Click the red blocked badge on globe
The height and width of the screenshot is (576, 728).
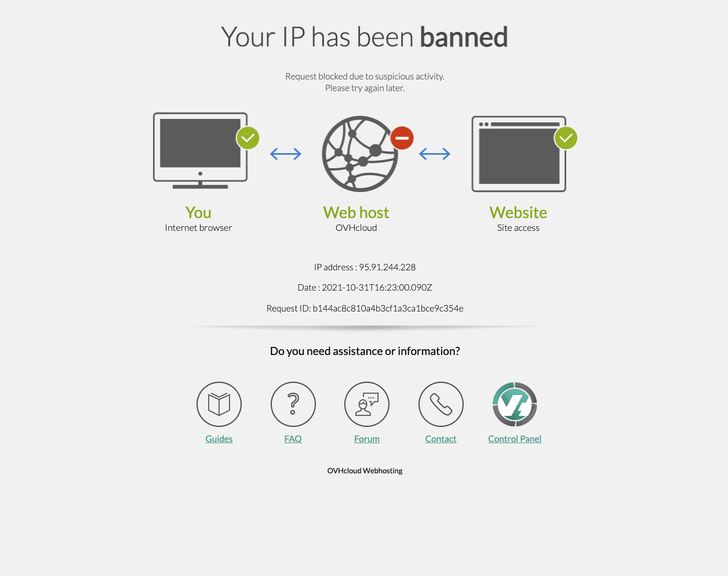[x=402, y=138]
